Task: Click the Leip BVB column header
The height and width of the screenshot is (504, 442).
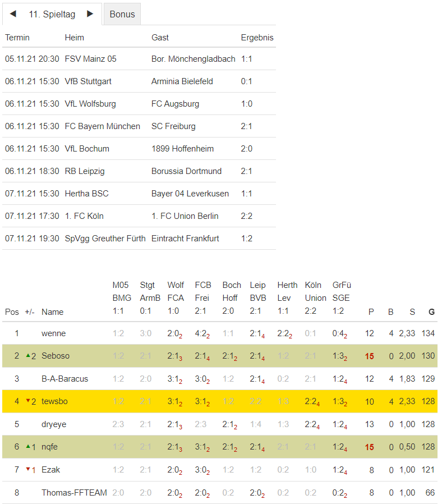Action: [258, 298]
